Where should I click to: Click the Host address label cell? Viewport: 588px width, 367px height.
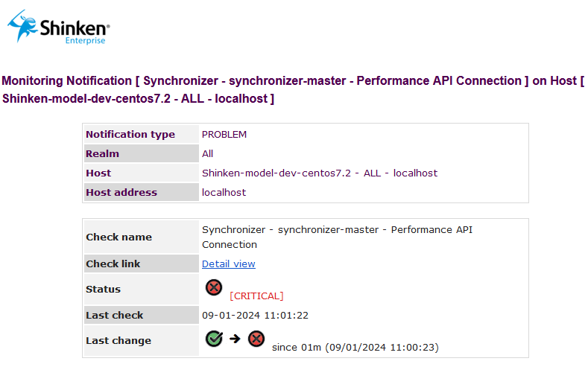coord(130,192)
